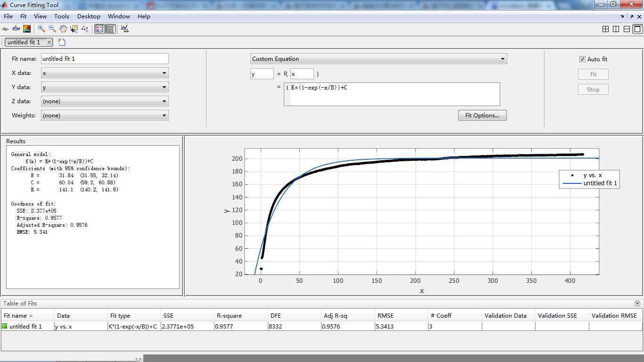Open the Fit menu

coord(23,16)
